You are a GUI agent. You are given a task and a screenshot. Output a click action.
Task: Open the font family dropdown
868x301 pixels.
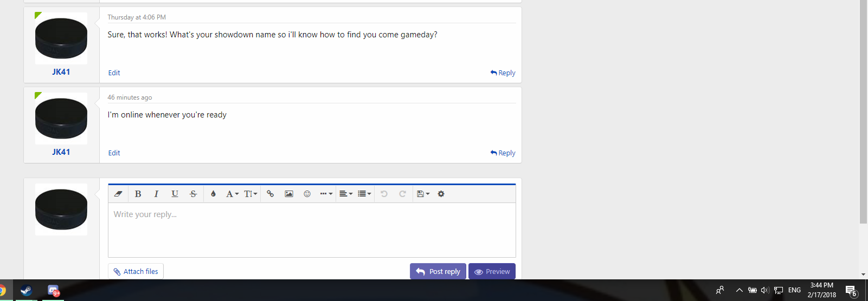[x=232, y=194]
